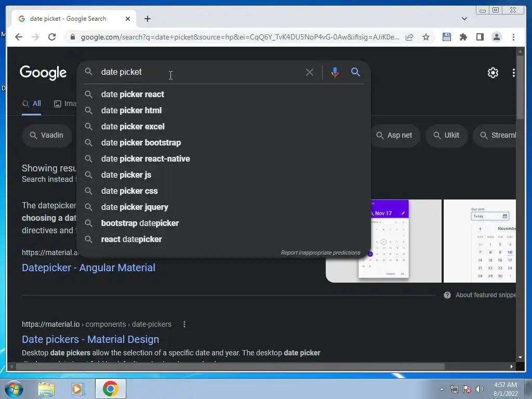Choose suggestion 'bootstrap datepicker'
This screenshot has height=399, width=532.
click(x=224, y=223)
